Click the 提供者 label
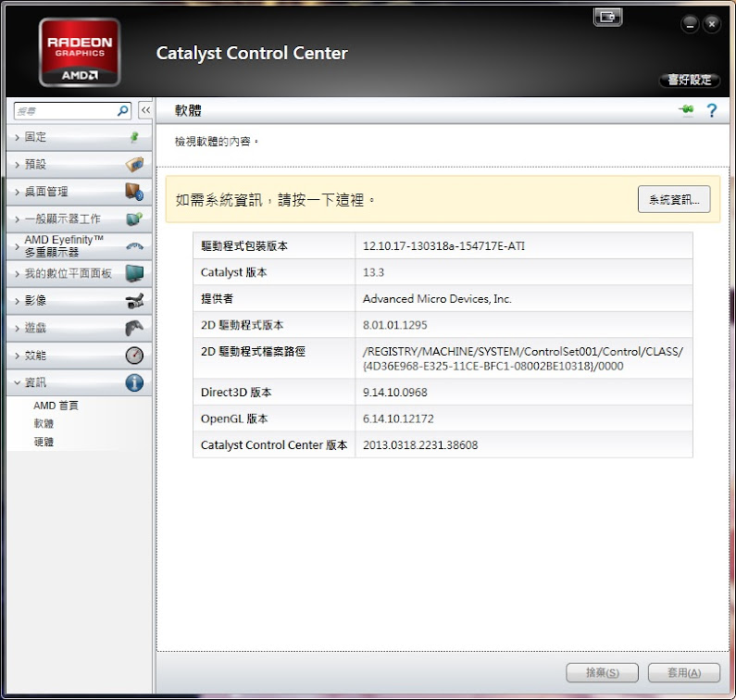Viewport: 736px width, 700px height. tap(217, 298)
